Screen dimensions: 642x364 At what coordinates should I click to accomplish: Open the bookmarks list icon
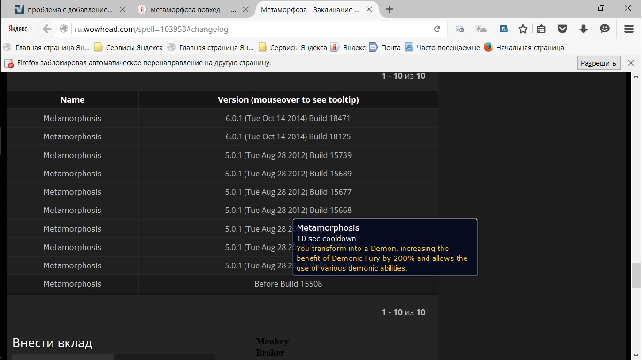pos(541,29)
